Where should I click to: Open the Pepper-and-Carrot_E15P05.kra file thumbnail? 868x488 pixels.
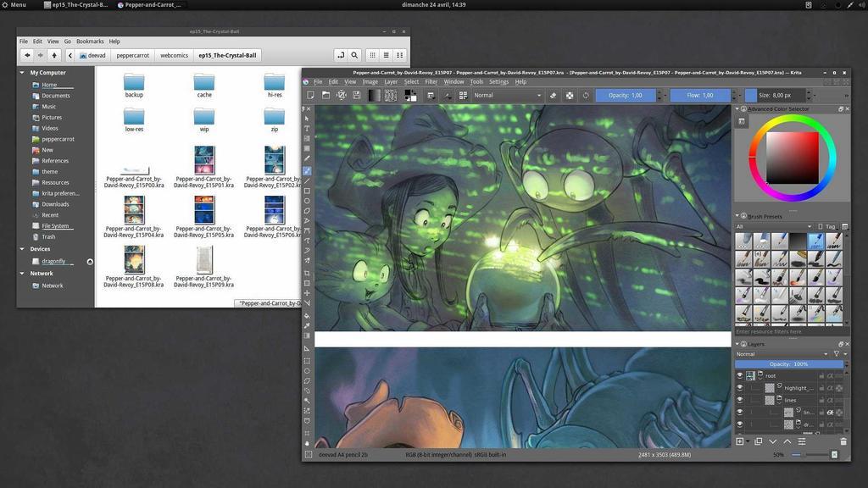tap(203, 209)
